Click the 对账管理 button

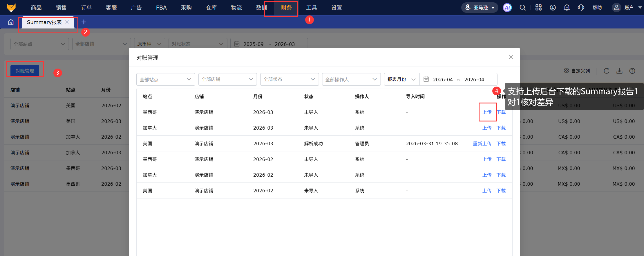click(25, 71)
